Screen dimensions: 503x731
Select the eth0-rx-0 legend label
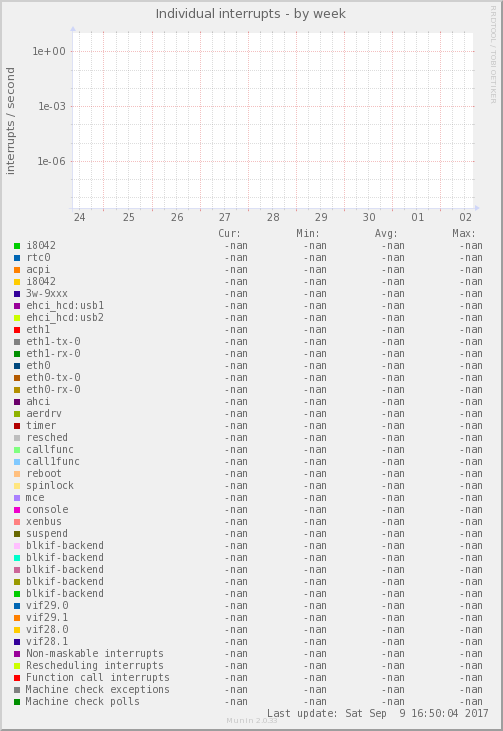(53, 389)
